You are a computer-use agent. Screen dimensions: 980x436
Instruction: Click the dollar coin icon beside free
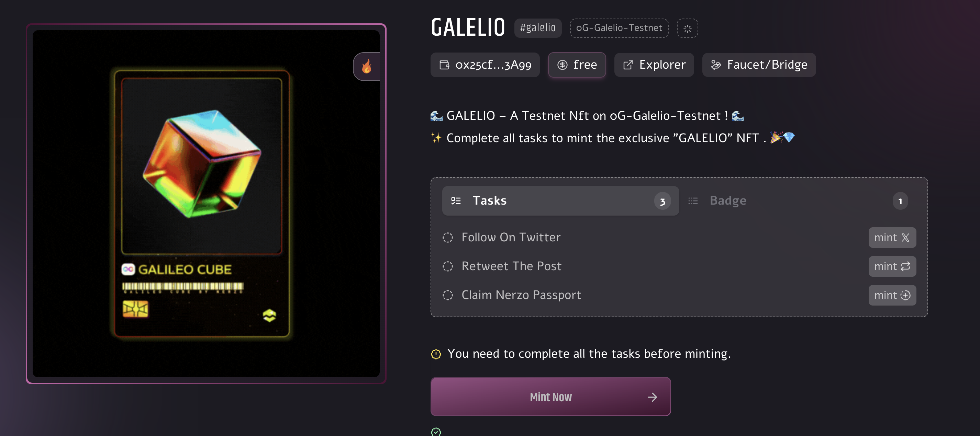point(562,65)
